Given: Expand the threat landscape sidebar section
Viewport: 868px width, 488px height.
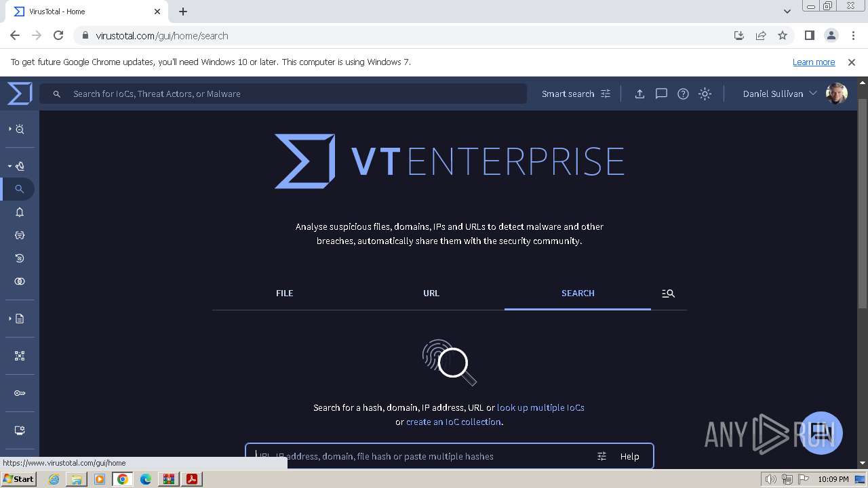Looking at the screenshot, I should [17, 129].
